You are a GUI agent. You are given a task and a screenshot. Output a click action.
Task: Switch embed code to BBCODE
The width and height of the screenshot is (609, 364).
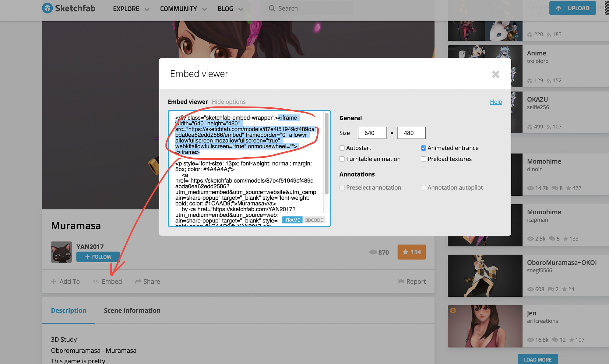point(314,220)
